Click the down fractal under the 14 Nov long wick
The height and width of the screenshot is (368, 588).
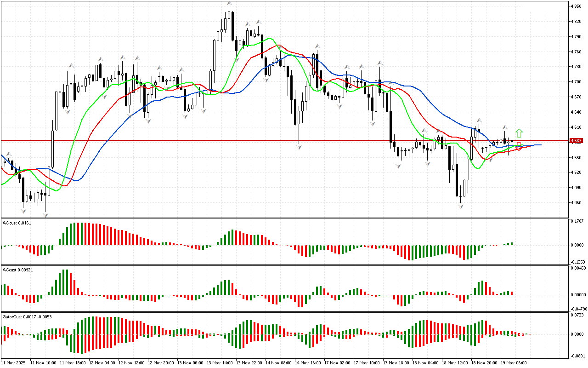299,147
